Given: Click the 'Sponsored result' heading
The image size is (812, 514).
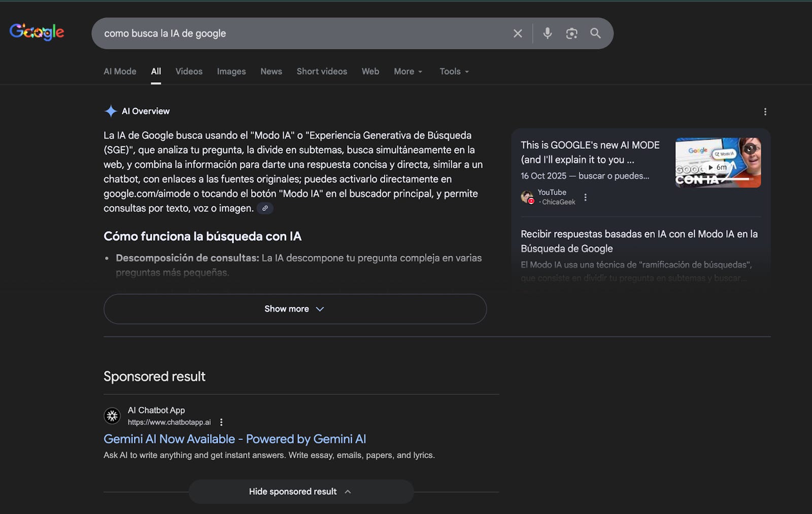Looking at the screenshot, I should pos(154,376).
